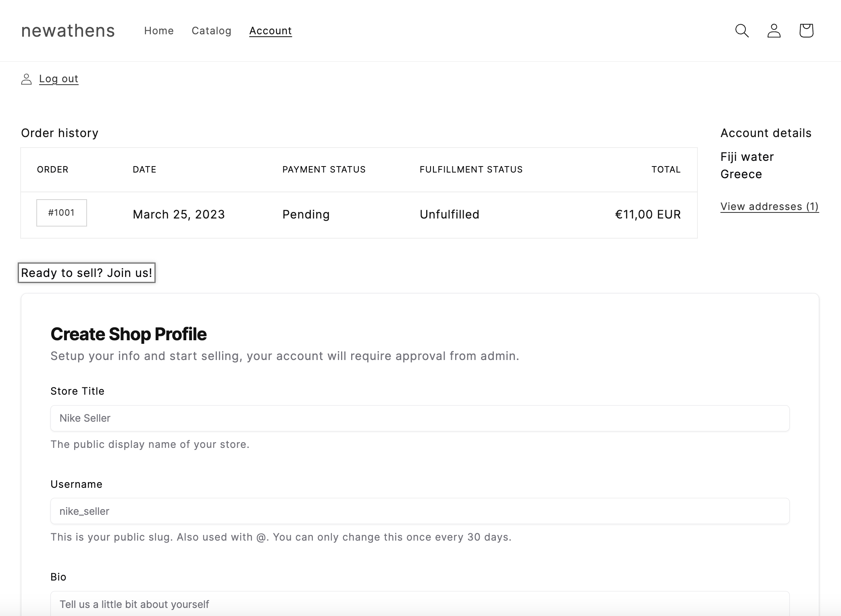Screen dimensions: 841x616
Task: Open the Home menu item
Action: click(159, 31)
